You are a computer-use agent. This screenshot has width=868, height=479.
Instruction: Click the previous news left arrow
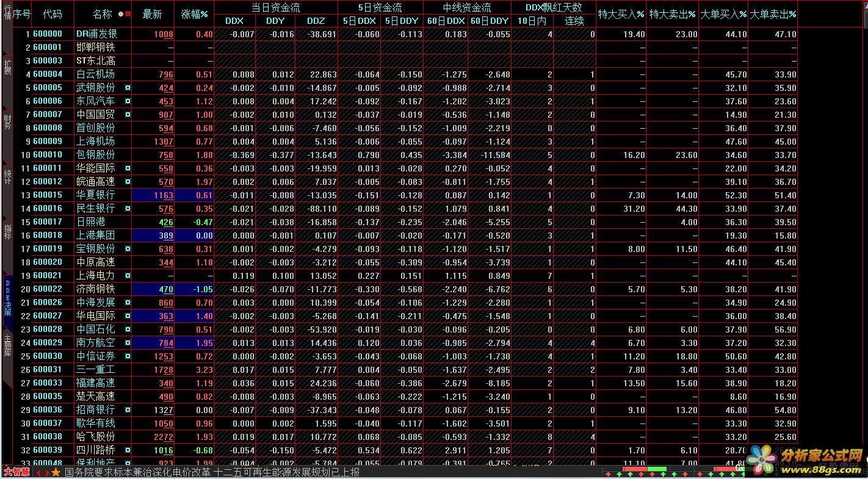39,473
